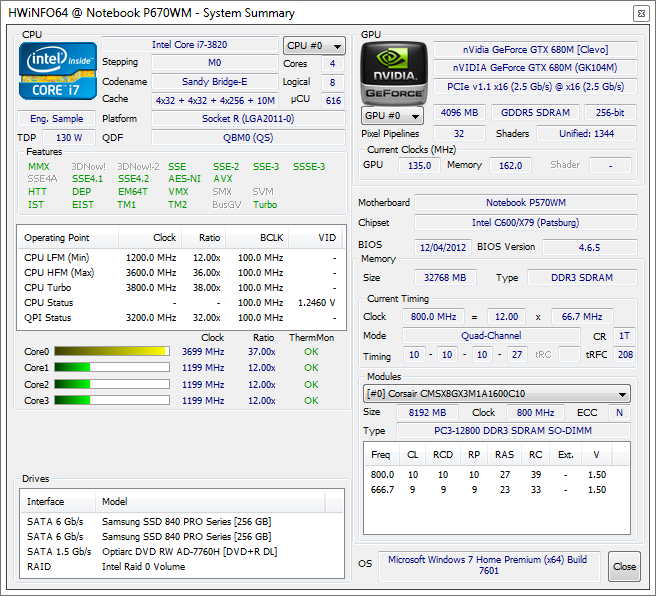The height and width of the screenshot is (596, 656).
Task: Select the 666.7 frequency timing row
Action: [497, 490]
